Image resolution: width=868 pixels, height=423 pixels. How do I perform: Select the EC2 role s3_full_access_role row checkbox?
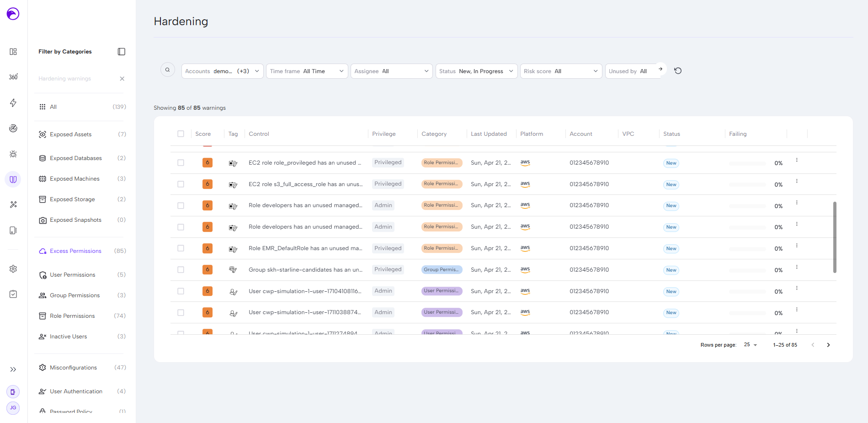[x=181, y=184]
